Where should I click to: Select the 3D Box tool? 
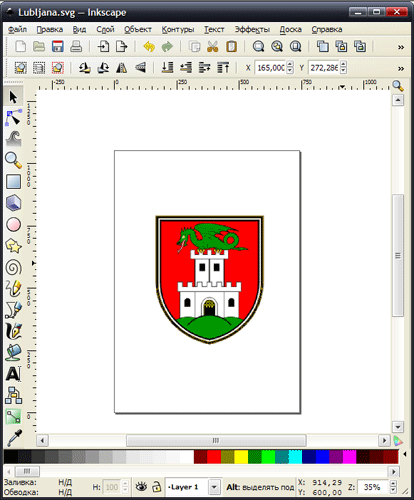13,203
